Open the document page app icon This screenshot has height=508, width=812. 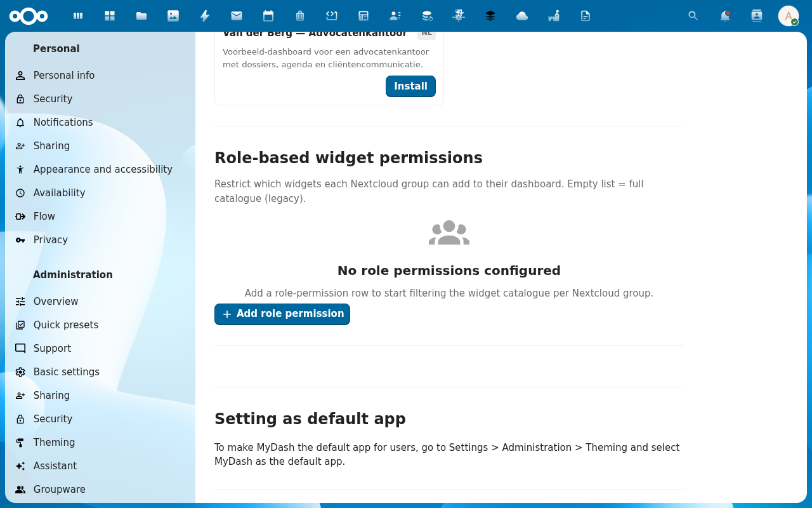(586, 16)
